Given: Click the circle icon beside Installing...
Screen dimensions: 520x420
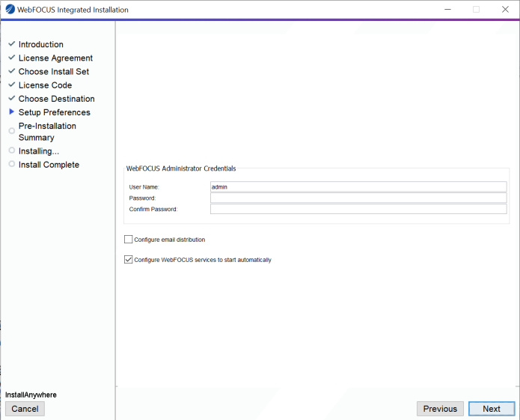Looking at the screenshot, I should pos(12,150).
